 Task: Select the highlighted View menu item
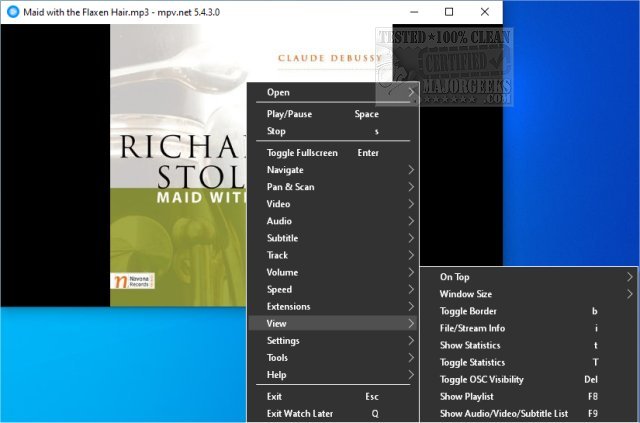pyautogui.click(x=333, y=323)
